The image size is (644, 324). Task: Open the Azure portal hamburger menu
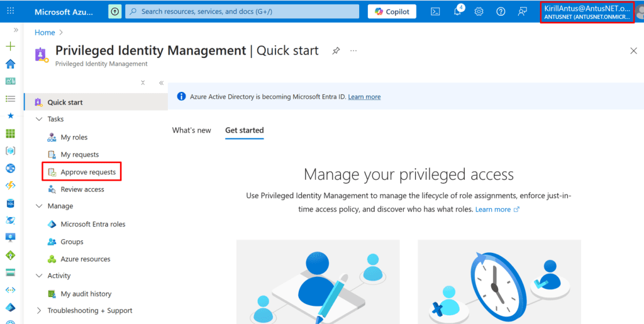pyautogui.click(x=11, y=11)
